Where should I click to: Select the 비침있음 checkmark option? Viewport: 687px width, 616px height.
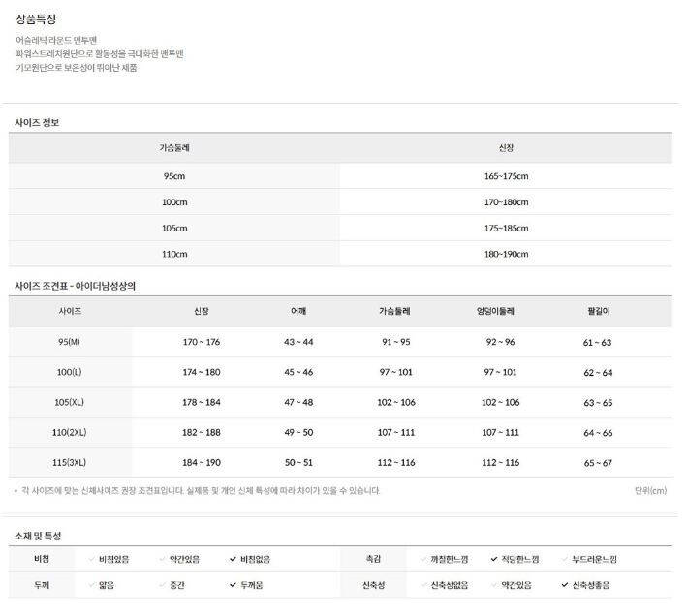click(108, 559)
